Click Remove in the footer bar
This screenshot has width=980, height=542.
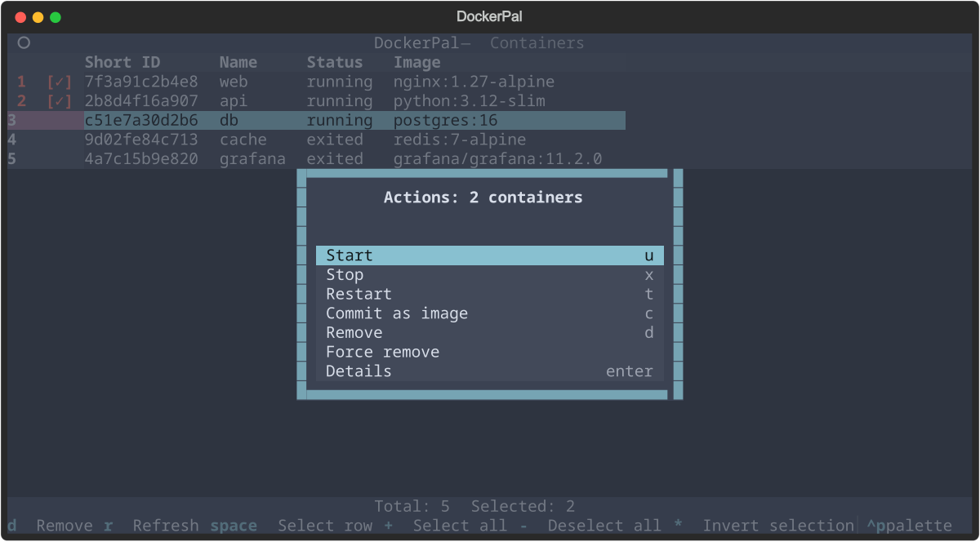(x=65, y=526)
